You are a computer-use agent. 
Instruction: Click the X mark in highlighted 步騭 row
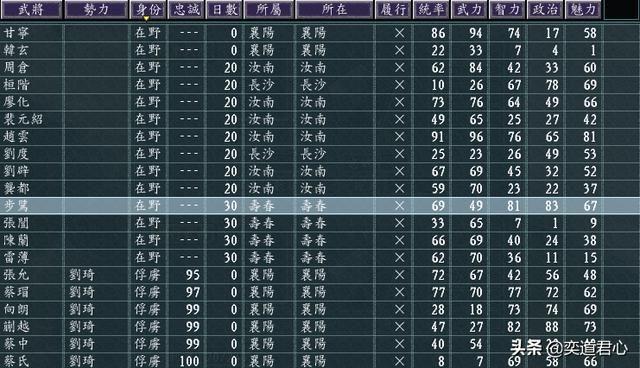tap(400, 206)
